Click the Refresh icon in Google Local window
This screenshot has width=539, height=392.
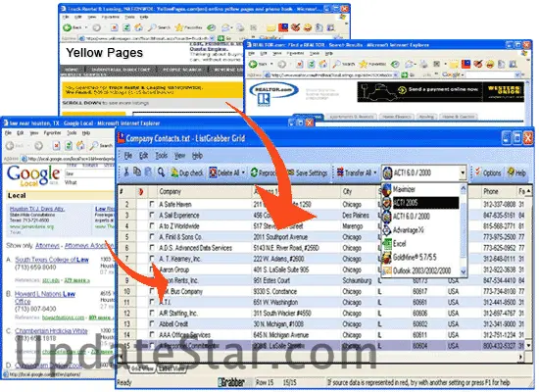(x=69, y=145)
